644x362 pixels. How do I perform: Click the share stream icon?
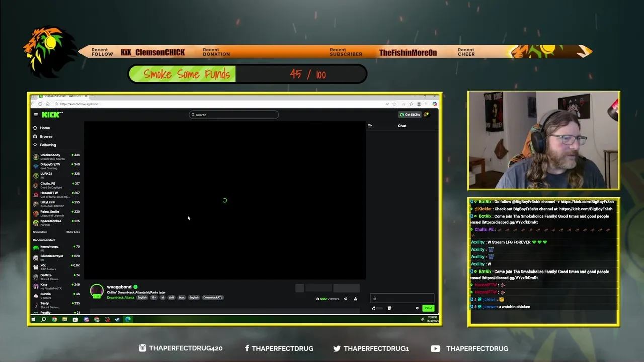[x=345, y=299]
